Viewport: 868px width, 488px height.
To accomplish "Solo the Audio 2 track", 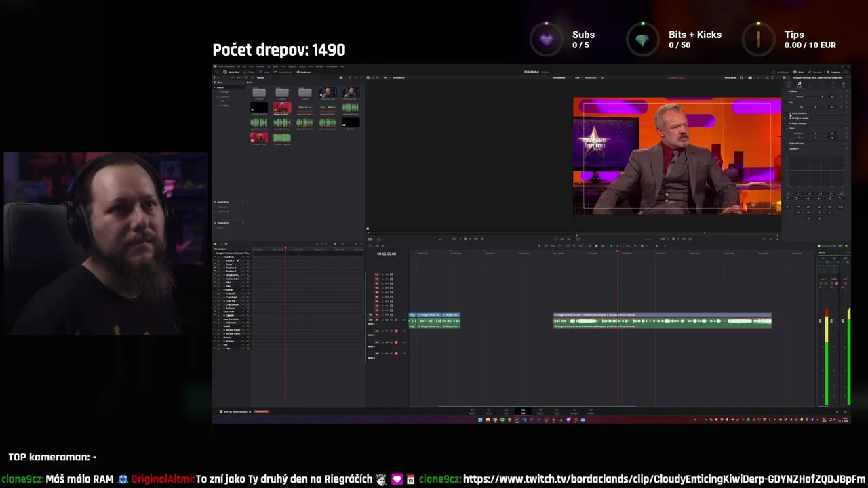I will point(391,331).
